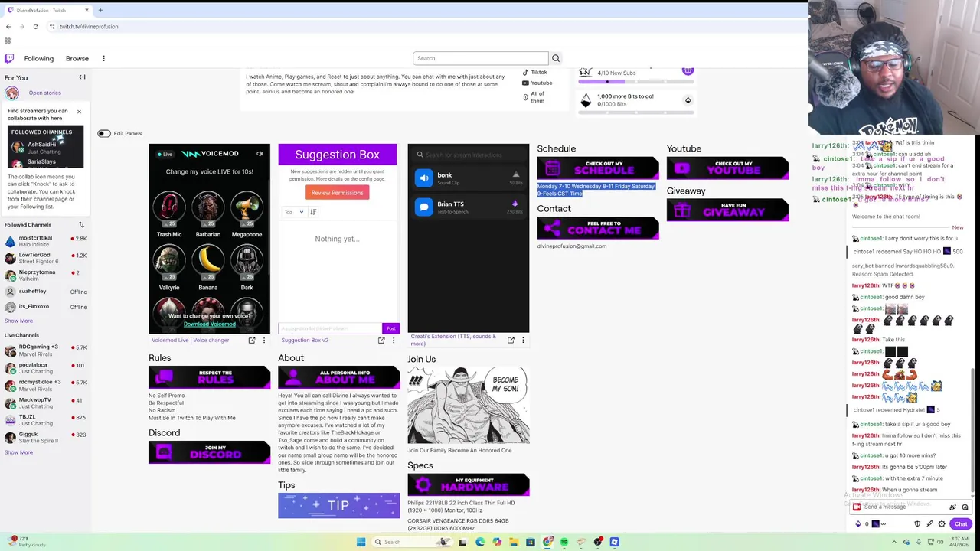Toggle the Edit Panels switch

(x=103, y=133)
